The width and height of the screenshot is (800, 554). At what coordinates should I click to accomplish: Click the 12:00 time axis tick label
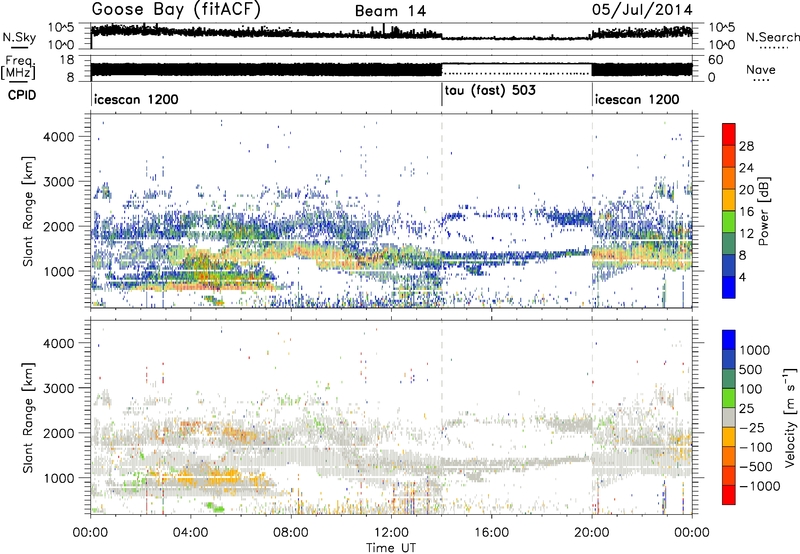pos(391,533)
